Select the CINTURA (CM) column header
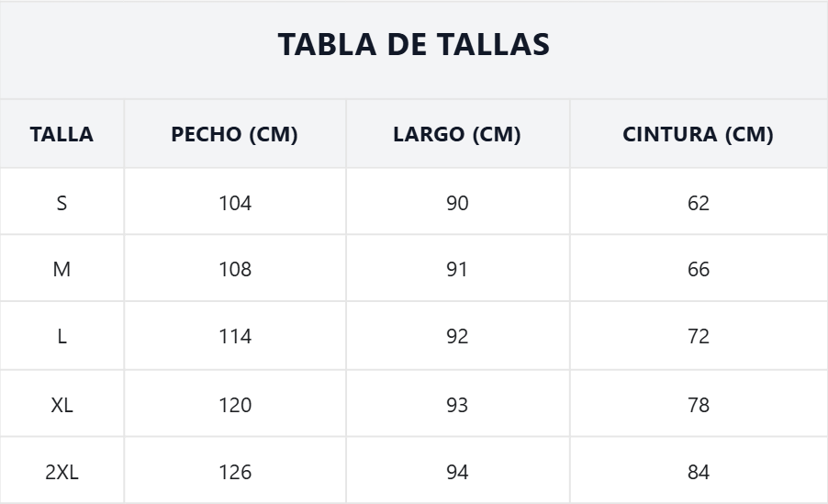 click(x=698, y=134)
